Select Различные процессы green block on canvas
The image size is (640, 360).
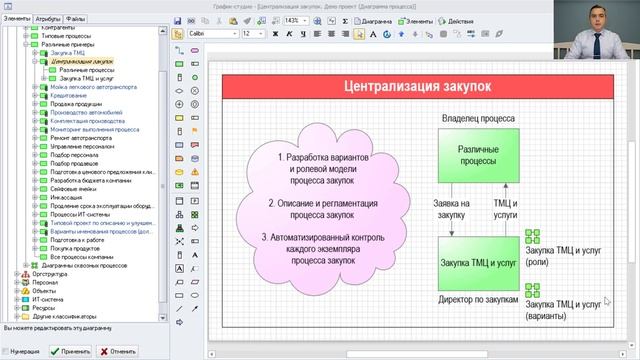click(x=479, y=156)
